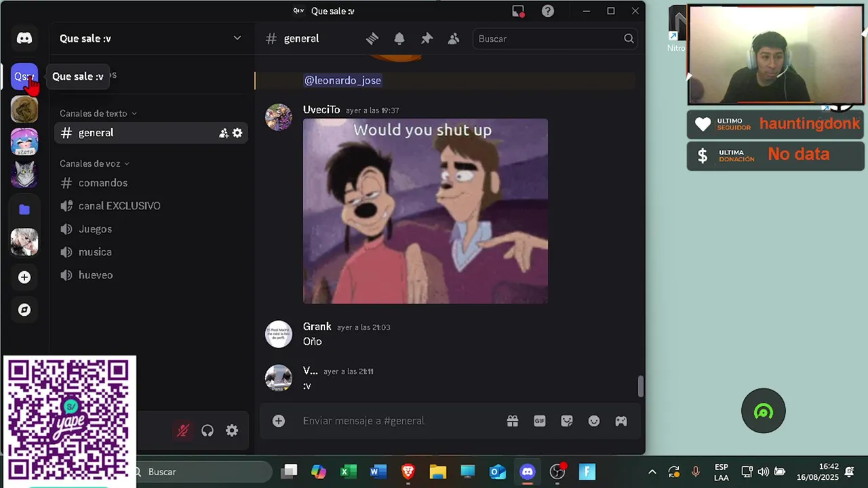This screenshot has height=488, width=868.
Task: Switch to OBS Studio on the taskbar
Action: tap(557, 472)
